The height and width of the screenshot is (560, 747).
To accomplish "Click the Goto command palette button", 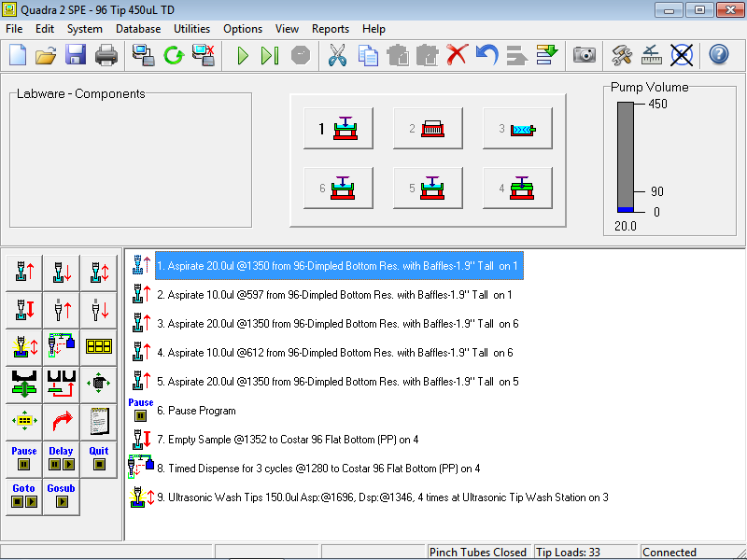I will [x=24, y=496].
